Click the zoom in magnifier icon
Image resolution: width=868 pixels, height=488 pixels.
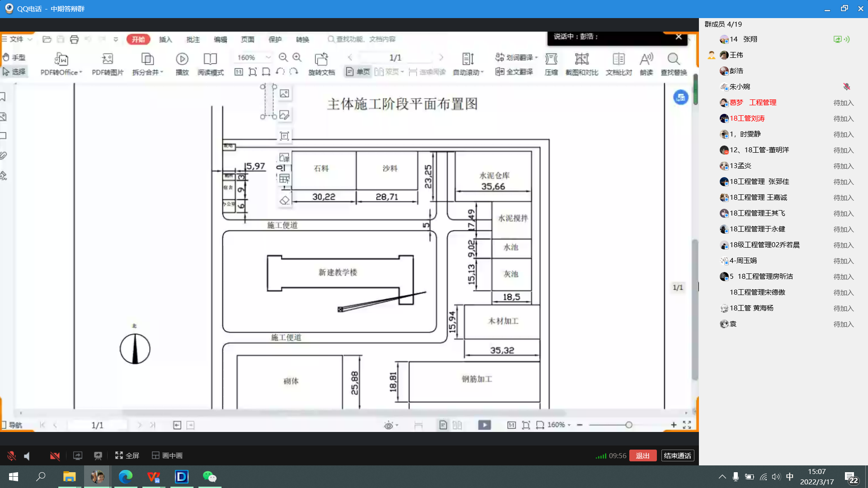point(297,57)
